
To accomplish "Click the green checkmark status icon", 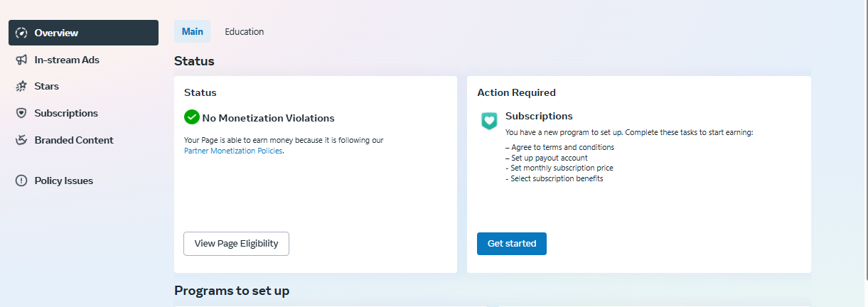I will (191, 117).
